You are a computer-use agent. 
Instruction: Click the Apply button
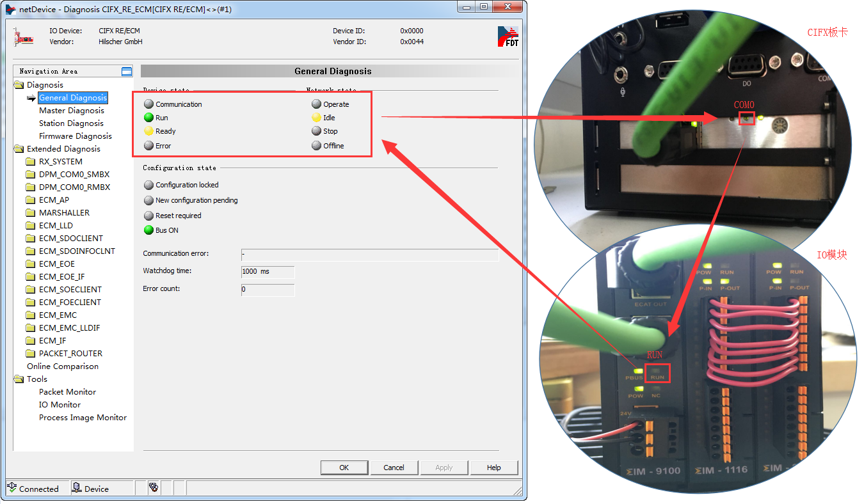pos(444,468)
